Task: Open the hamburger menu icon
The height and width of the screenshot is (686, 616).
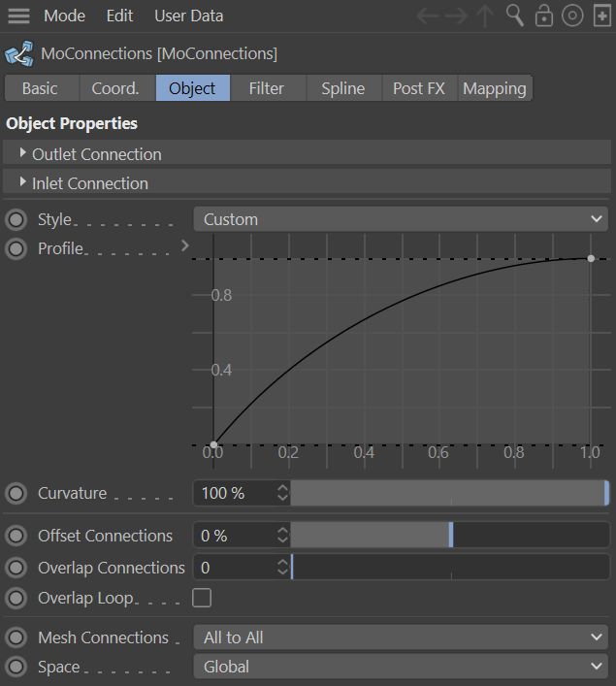Action: [x=18, y=16]
